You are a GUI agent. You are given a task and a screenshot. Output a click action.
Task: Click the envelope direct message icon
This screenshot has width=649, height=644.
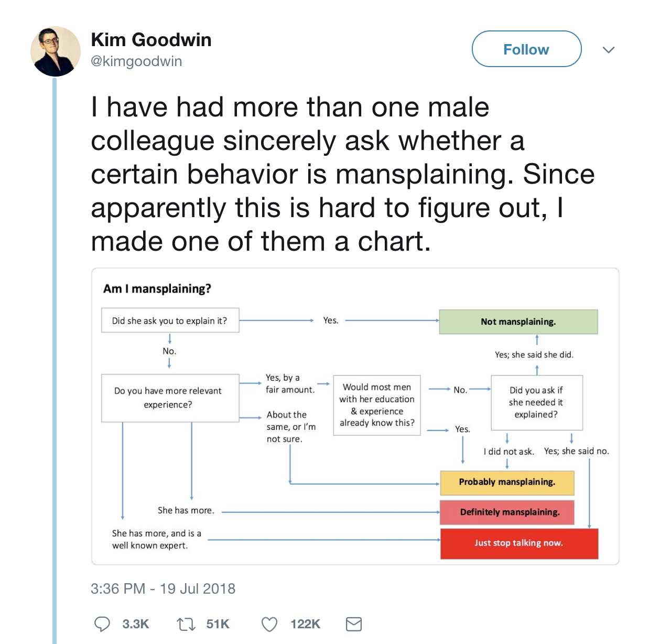click(354, 624)
